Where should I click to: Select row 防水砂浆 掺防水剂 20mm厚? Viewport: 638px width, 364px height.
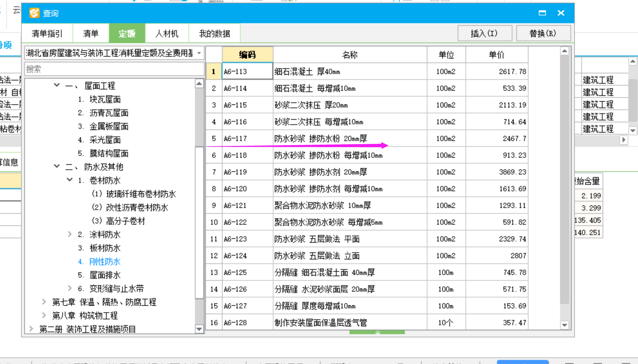pos(367,172)
